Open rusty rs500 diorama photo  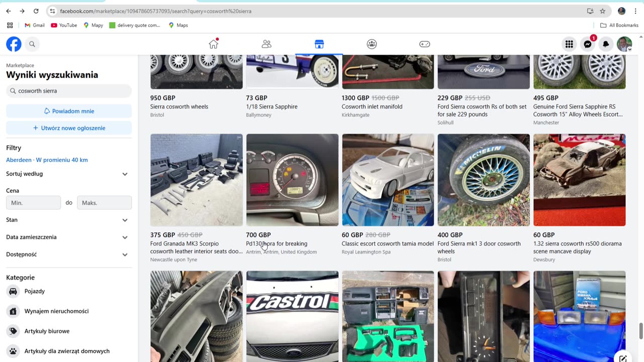(580, 180)
